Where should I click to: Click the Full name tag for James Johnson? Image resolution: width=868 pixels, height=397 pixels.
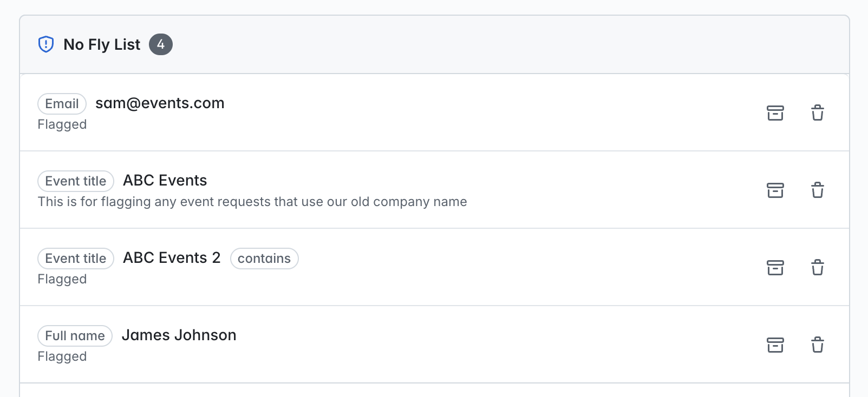(75, 336)
